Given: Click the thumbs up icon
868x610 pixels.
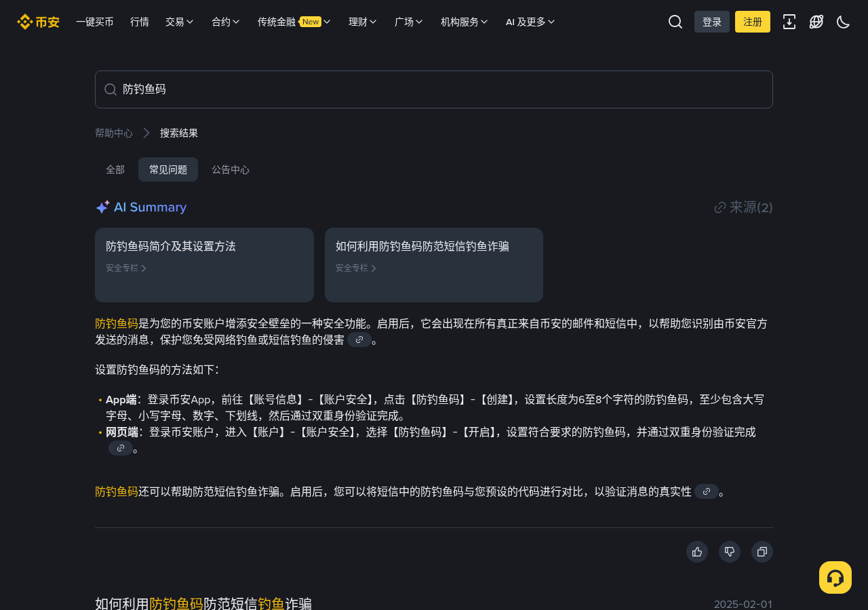Looking at the screenshot, I should pyautogui.click(x=697, y=552).
